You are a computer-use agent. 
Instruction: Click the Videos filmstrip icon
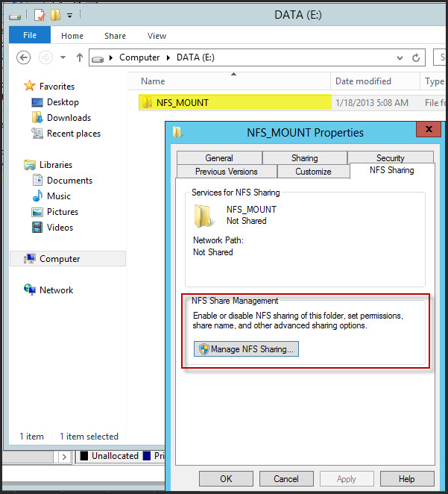coord(37,227)
